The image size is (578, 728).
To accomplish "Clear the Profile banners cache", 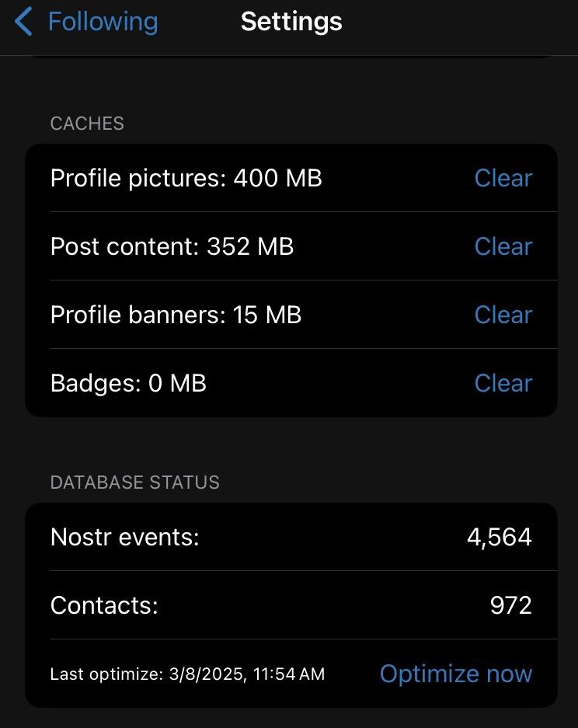I will tap(503, 315).
